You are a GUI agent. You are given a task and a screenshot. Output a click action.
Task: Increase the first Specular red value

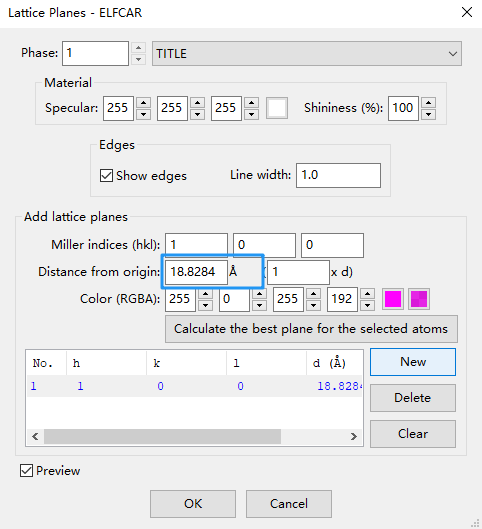pos(143,103)
